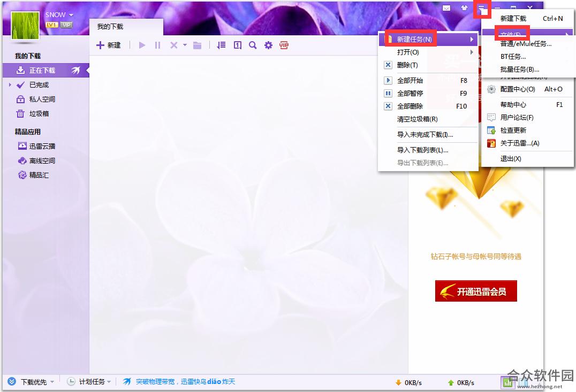Viewport: 576px width, 392px height.
Task: Expand the dropdown arrow beside the delete icon
Action: click(x=185, y=45)
